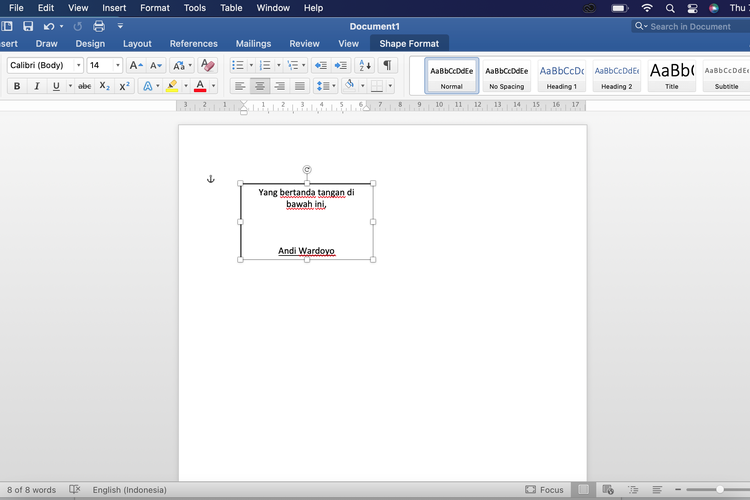Increase indent using the ribbon icon
750x500 pixels.
[x=341, y=66]
